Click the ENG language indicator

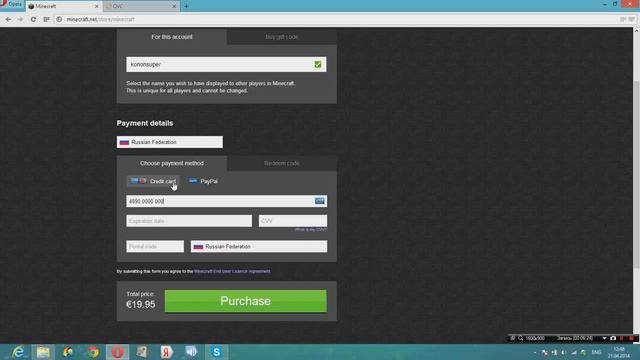coord(596,352)
